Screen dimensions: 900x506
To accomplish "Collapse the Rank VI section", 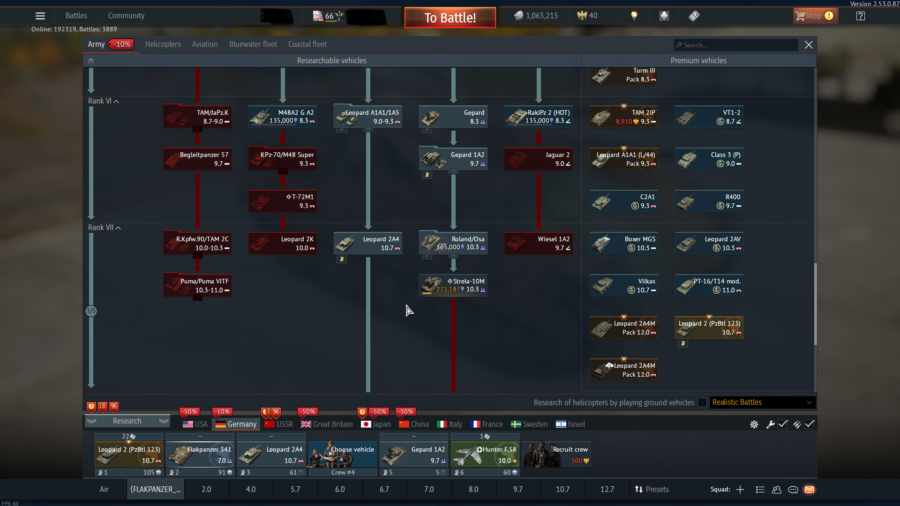I will tap(118, 101).
